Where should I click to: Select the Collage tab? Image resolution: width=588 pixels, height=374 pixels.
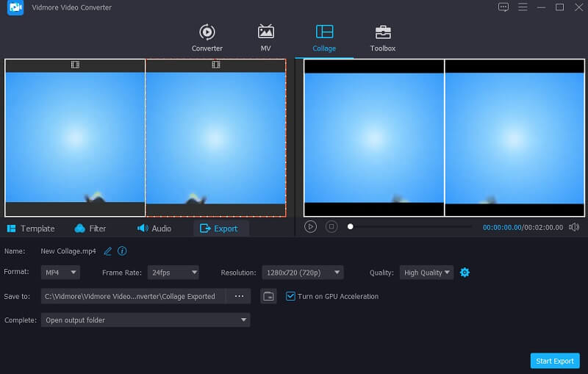[x=324, y=38]
